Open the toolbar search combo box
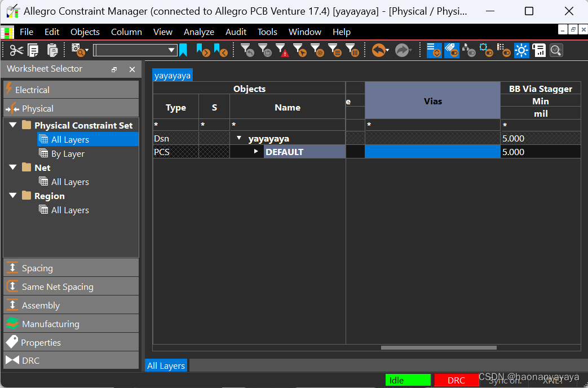The width and height of the screenshot is (588, 388). point(135,50)
